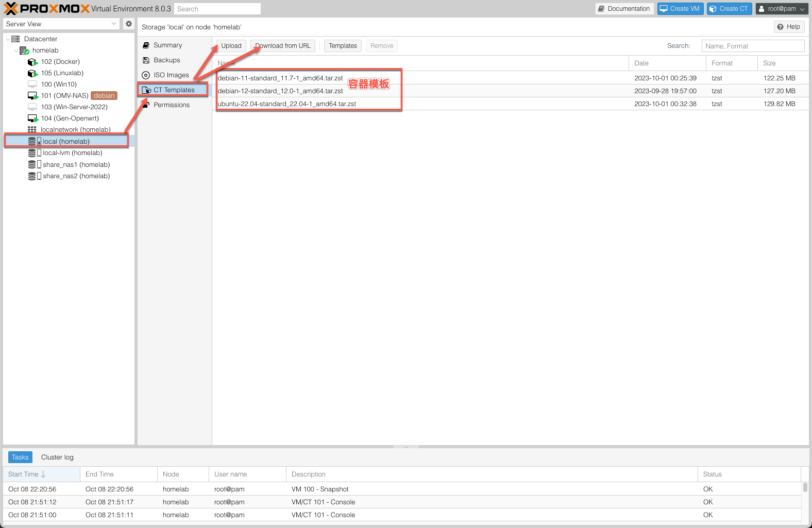Collapse the homelab node
Image resolution: width=812 pixels, height=528 pixels.
[16, 50]
